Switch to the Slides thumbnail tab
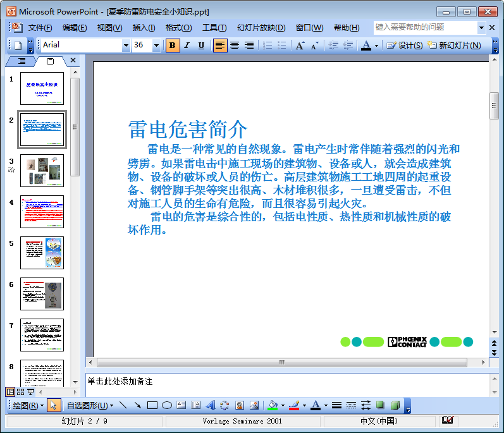This screenshot has height=433, width=504. tap(50, 61)
